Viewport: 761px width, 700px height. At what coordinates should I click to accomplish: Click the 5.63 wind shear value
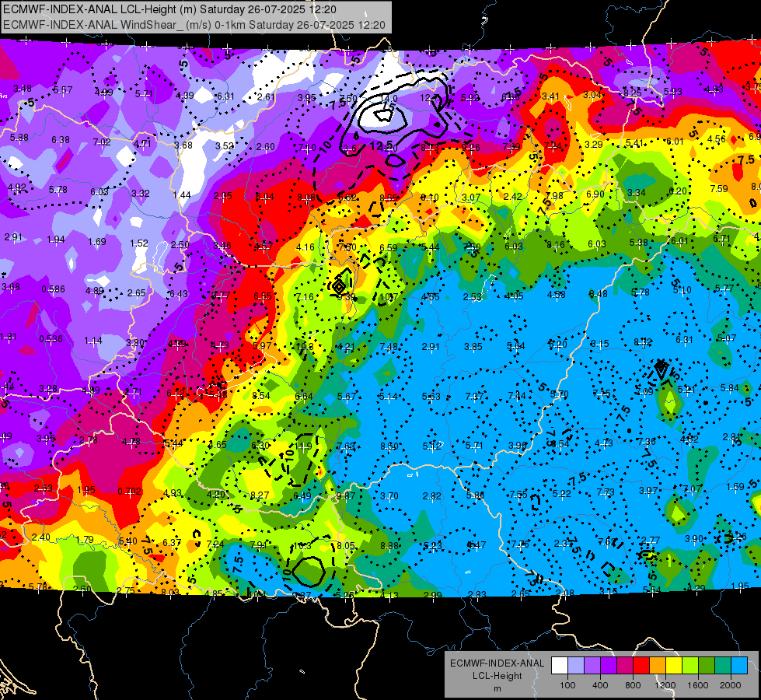click(431, 397)
